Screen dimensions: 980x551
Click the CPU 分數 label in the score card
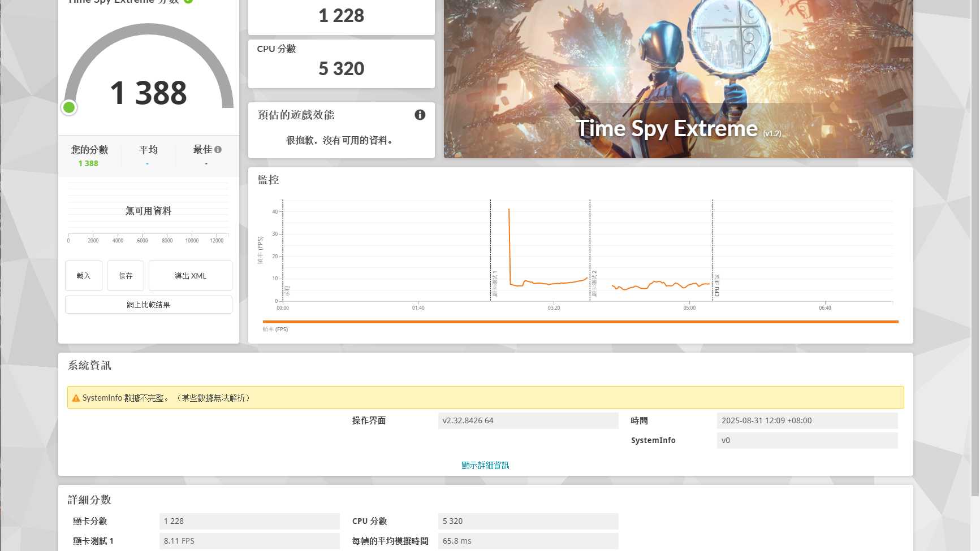277,49
